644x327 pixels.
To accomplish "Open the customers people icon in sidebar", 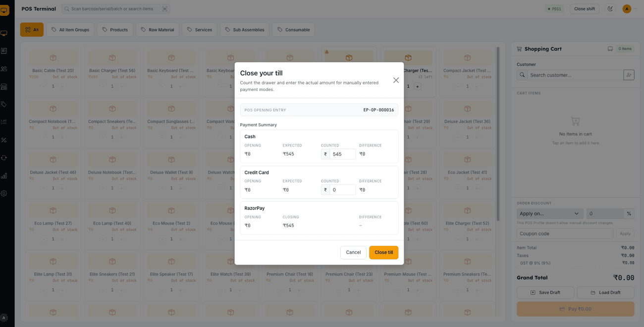I will 4,69.
